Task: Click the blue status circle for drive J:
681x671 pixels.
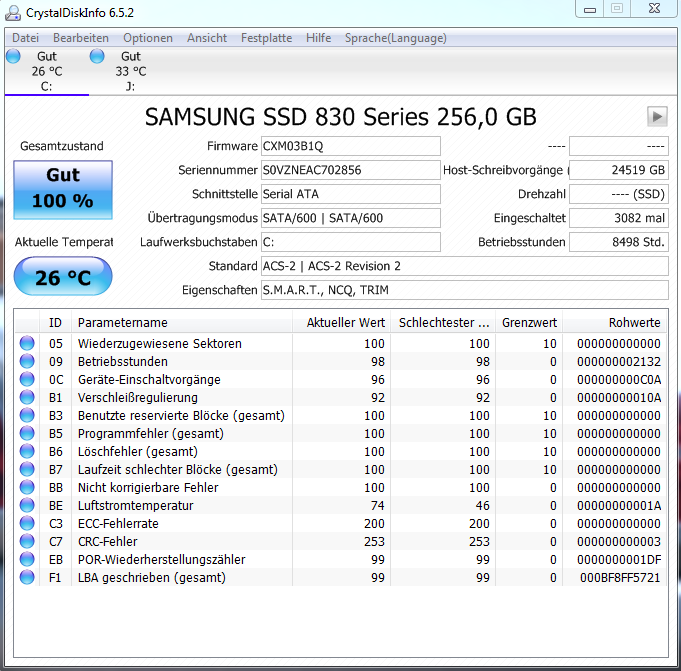Action: (97, 56)
